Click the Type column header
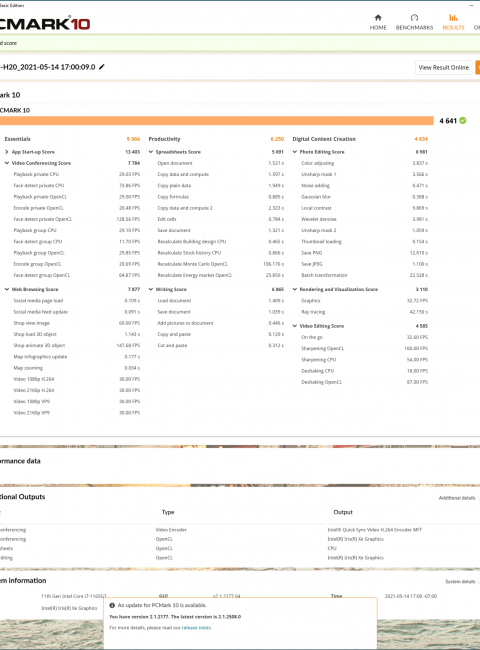 [168, 512]
